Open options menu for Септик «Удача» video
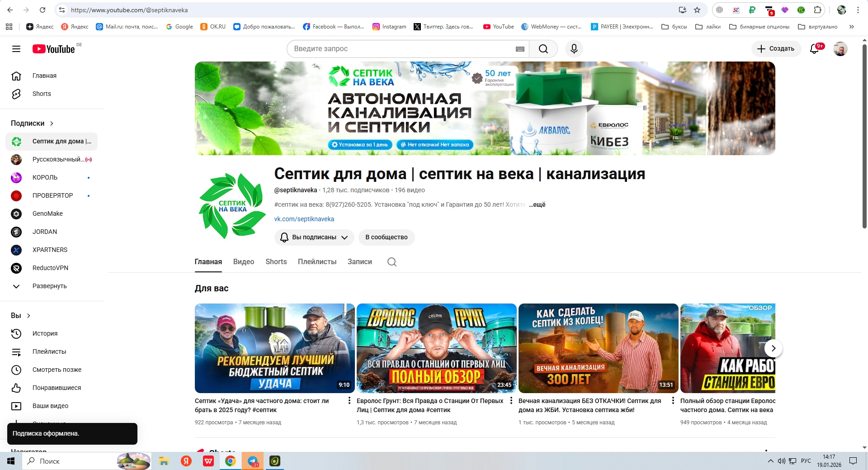This screenshot has height=470, width=868. click(349, 401)
